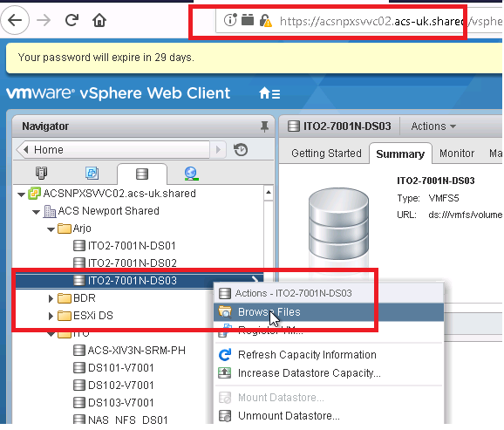Select ACS Newport Shared datacenter
The image size is (504, 430).
click(108, 211)
